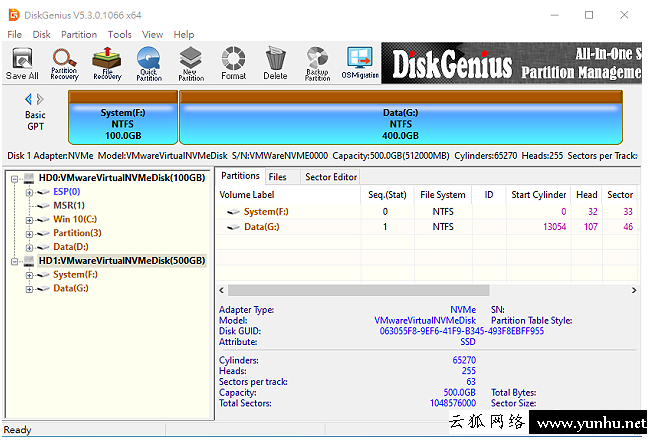
Task: Click the Sector column header
Action: click(620, 195)
